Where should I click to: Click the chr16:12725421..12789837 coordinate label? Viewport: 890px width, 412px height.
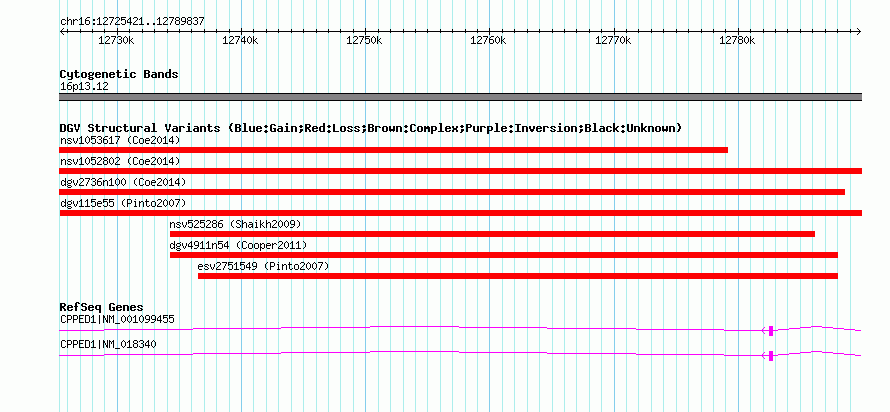point(132,22)
